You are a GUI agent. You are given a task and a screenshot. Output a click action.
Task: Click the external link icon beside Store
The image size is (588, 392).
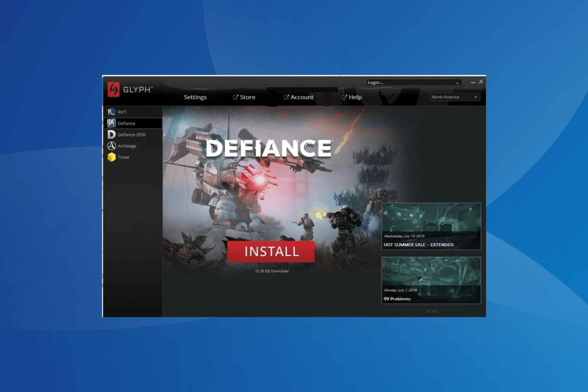[236, 97]
